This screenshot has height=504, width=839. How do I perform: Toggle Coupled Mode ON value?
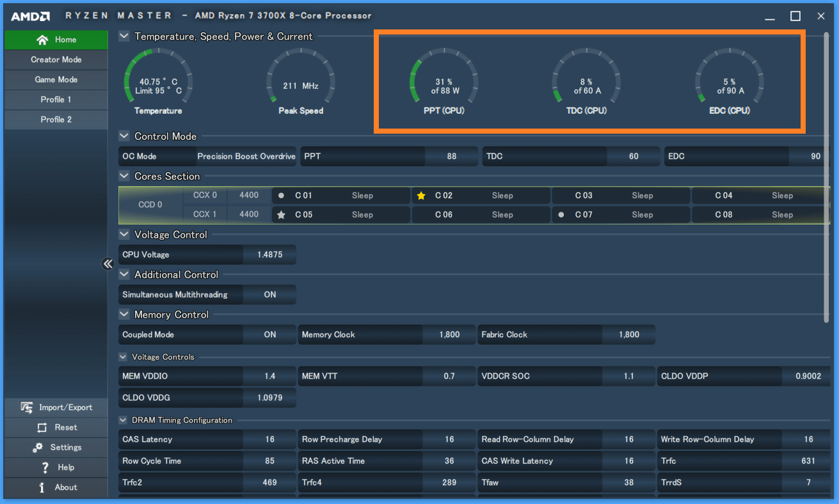tap(270, 335)
